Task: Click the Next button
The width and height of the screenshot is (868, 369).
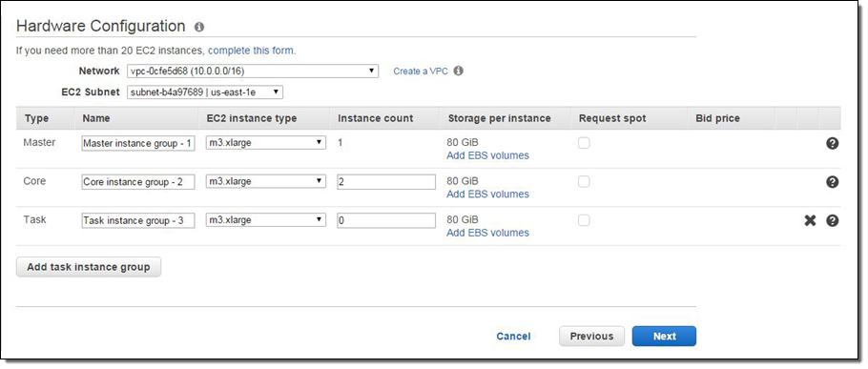Action: click(664, 337)
